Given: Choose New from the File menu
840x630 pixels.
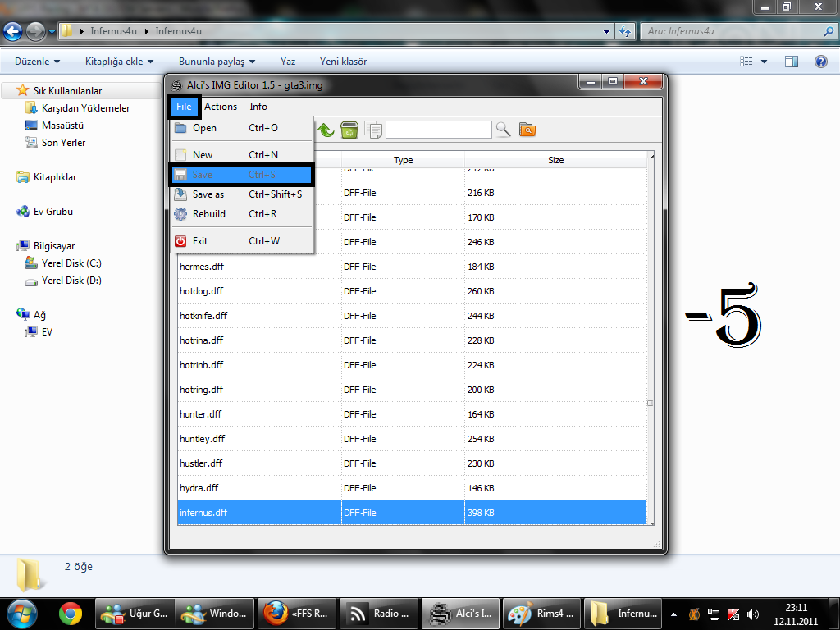Looking at the screenshot, I should 242,155.
